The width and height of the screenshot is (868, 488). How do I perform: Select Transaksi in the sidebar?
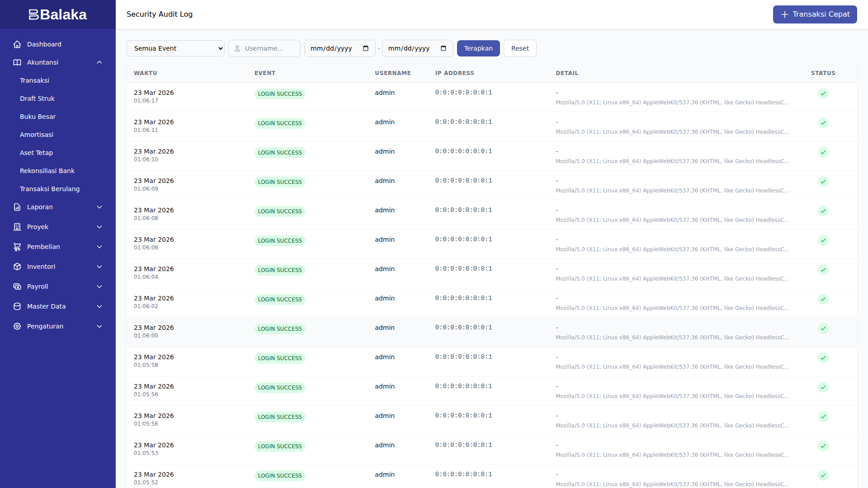click(x=34, y=80)
